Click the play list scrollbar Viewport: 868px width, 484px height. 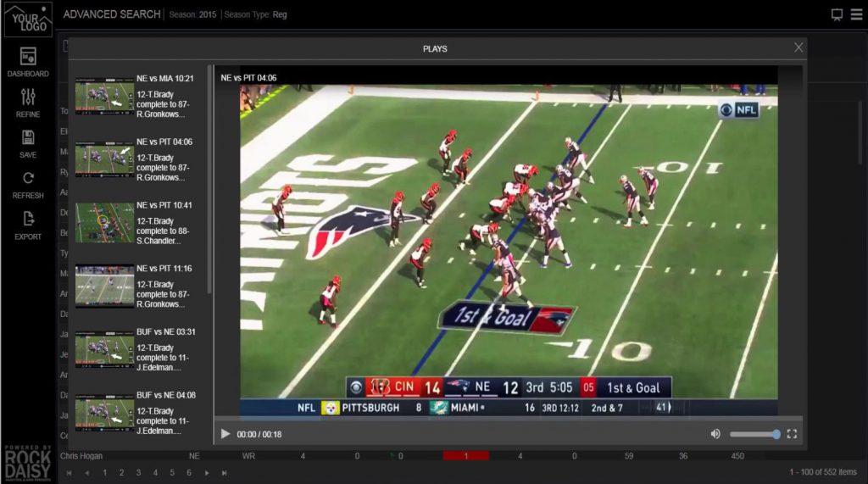(209, 180)
